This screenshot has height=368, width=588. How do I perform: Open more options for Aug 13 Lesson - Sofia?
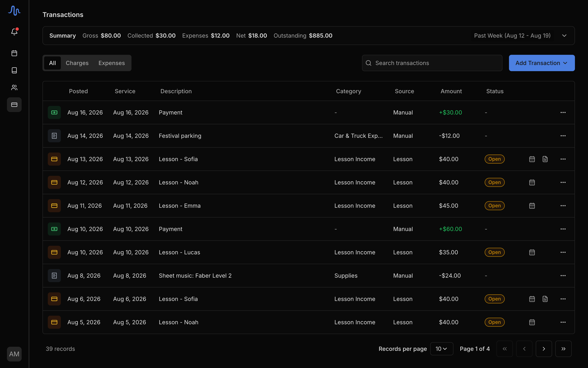coord(563,159)
